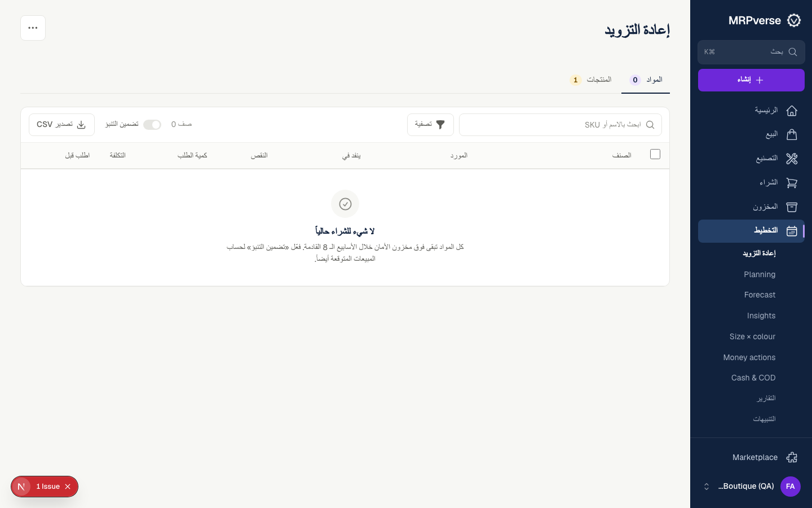This screenshot has height=508, width=812.
Task: Select إعادة التزويد in the sidebar
Action: (759, 253)
